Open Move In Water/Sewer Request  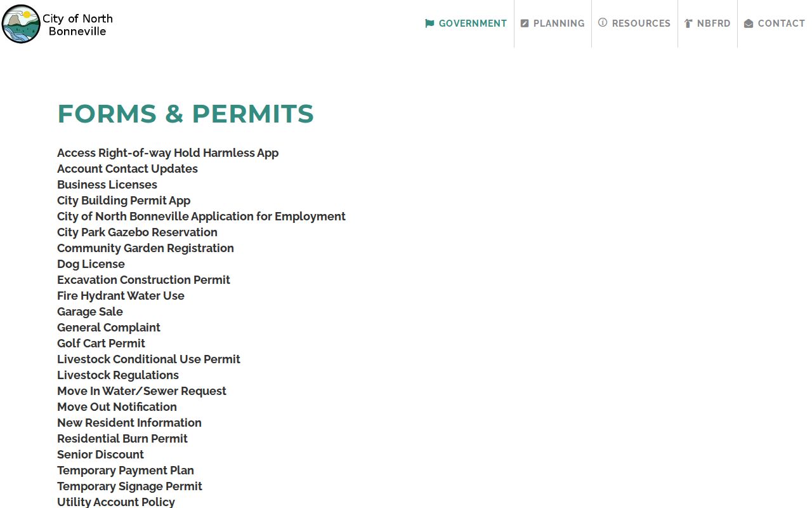141,391
